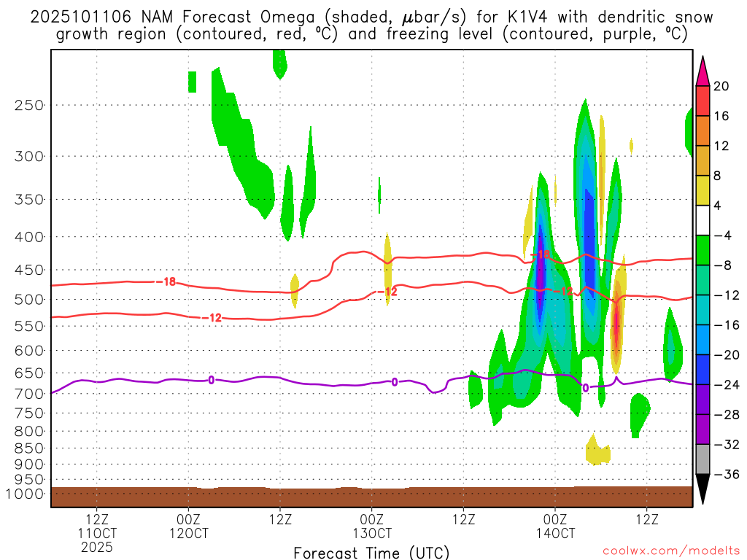This screenshot has width=747, height=560.
Task: Click the 'Forecast Time (UTC)' axis label
Action: pyautogui.click(x=371, y=553)
